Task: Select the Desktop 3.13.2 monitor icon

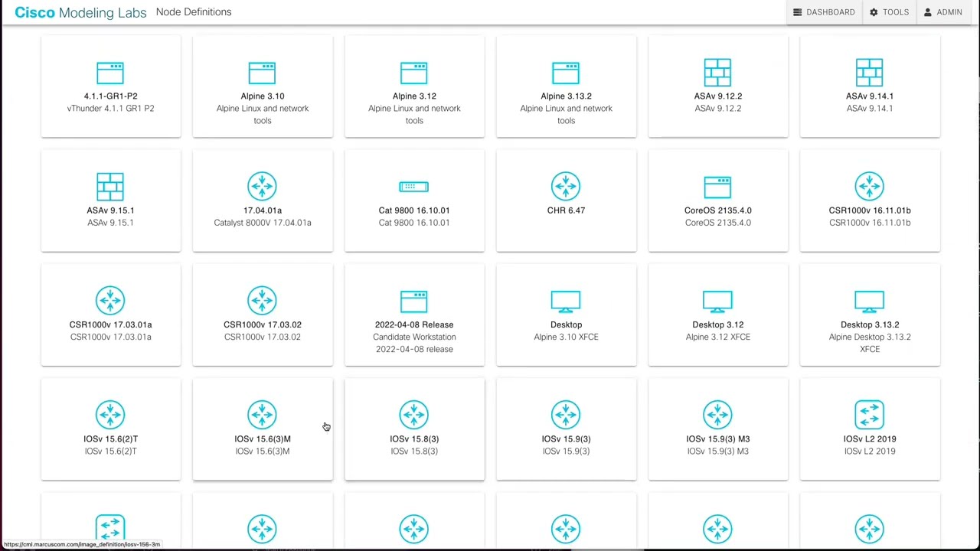Action: tap(870, 302)
